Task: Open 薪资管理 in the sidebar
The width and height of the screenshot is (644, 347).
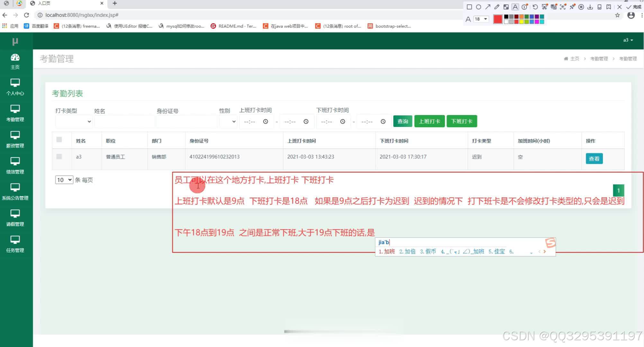Action: click(15, 140)
